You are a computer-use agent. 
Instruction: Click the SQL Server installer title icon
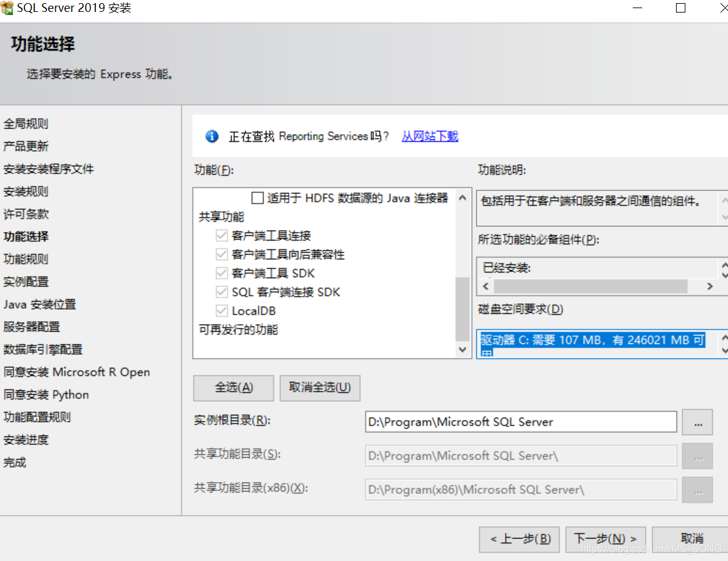click(7, 8)
